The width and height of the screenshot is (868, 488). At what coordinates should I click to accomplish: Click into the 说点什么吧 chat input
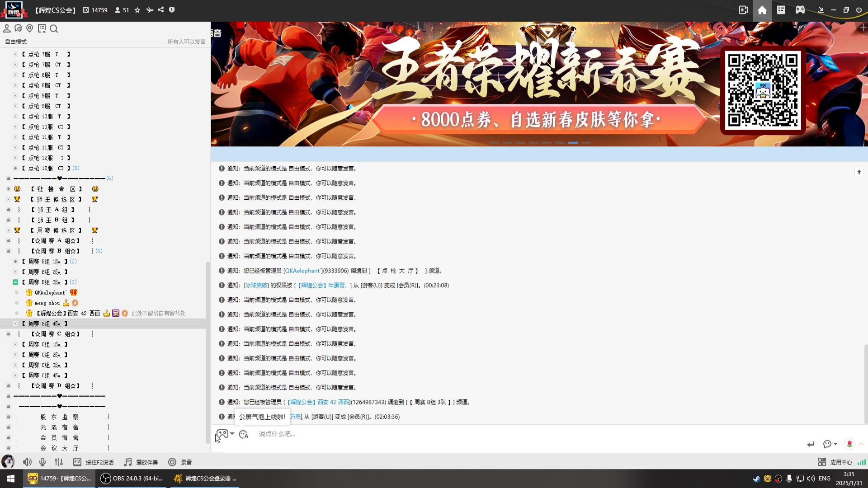click(529, 434)
